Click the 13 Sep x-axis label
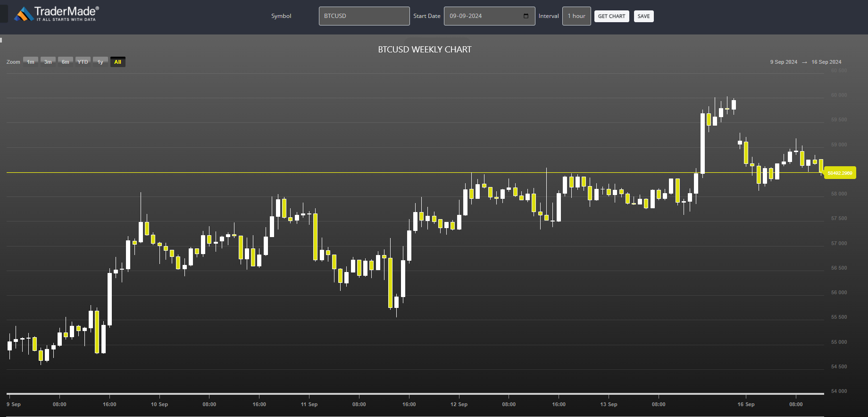This screenshot has width=868, height=417. click(609, 404)
